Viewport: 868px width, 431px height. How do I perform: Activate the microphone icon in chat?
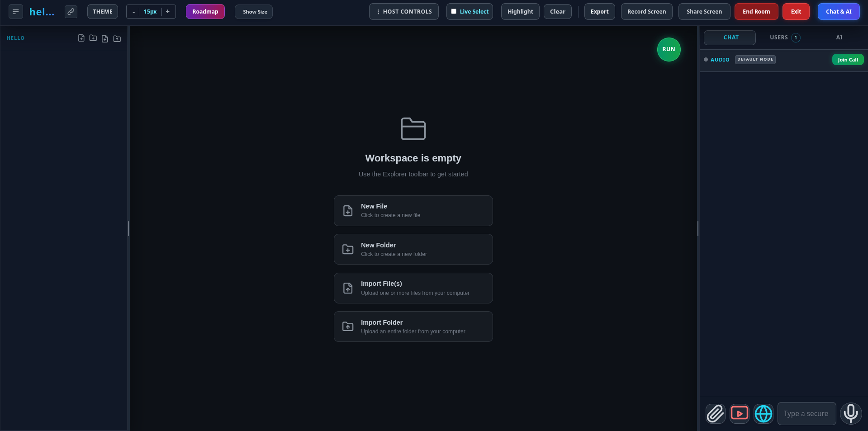coord(851,414)
